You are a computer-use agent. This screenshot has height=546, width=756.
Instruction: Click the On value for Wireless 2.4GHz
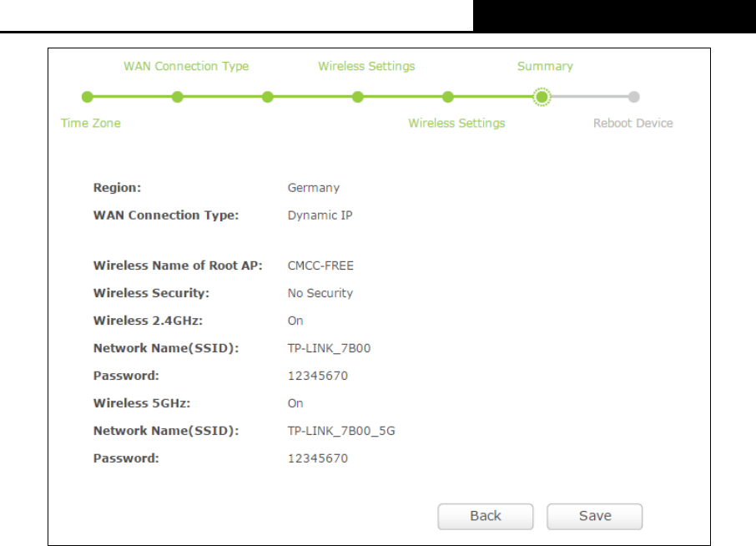point(295,321)
